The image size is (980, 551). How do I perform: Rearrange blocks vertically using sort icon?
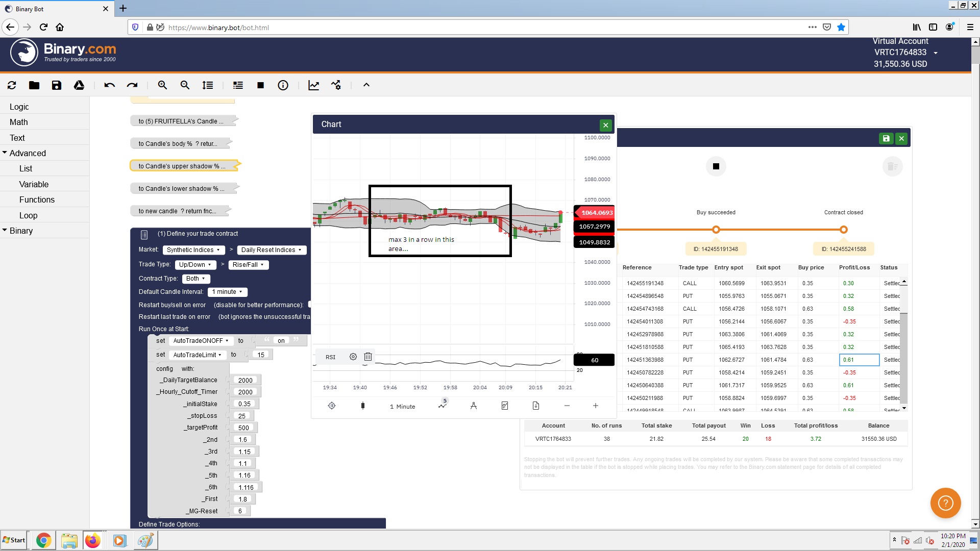click(x=207, y=85)
